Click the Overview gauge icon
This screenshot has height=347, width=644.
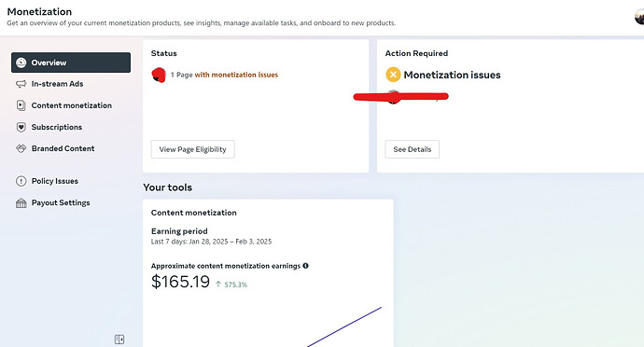tap(21, 62)
